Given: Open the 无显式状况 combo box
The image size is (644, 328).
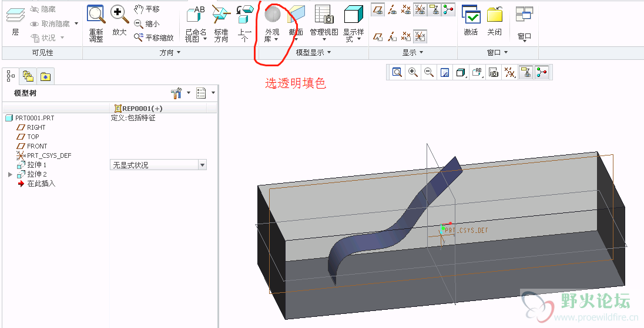Looking at the screenshot, I should (158, 165).
